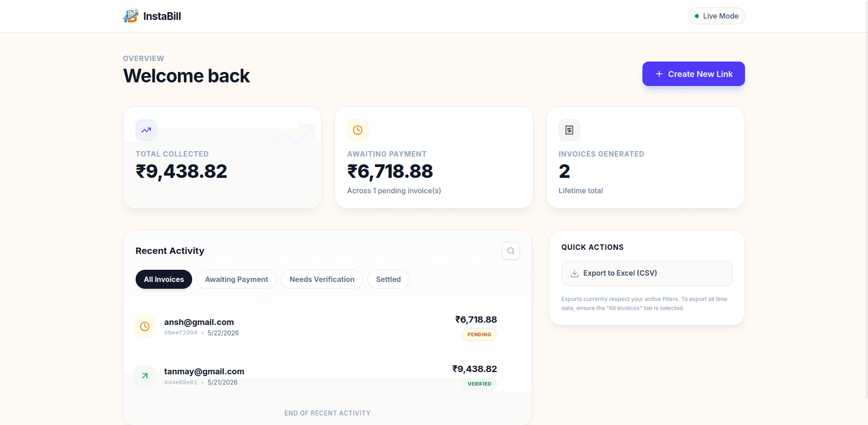868x425 pixels.
Task: Open the ansh@gmail.com invoice row
Action: pos(327,326)
